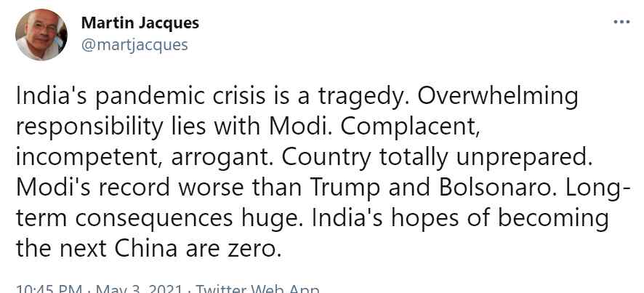Click the @martjacques handle
The image size is (644, 293).
click(x=134, y=45)
